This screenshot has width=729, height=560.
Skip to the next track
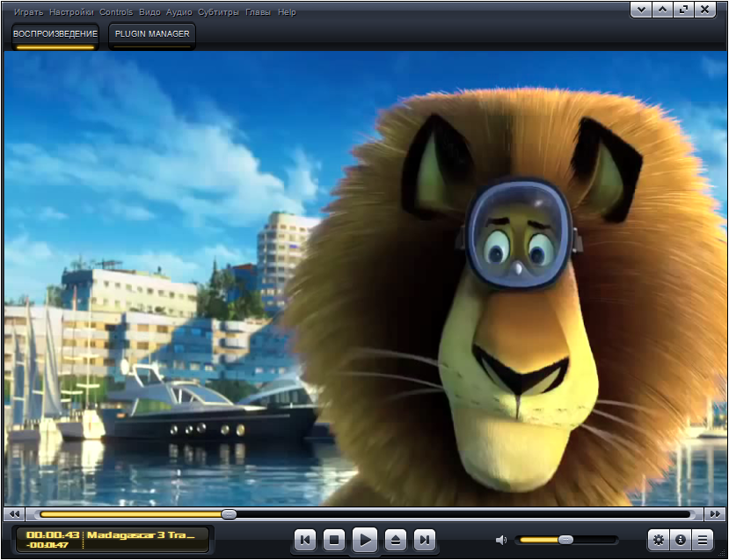[425, 540]
